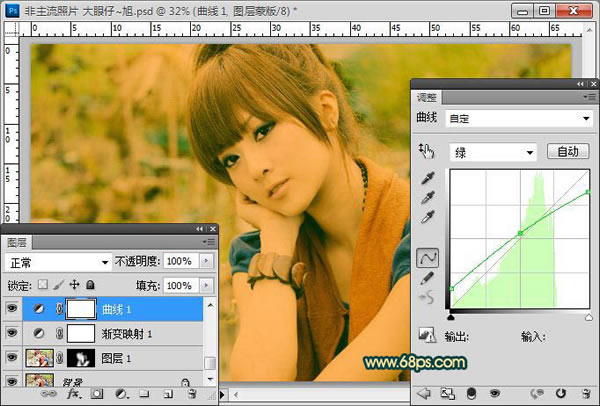Close the Layers panel
600x406 pixels.
coord(213,229)
